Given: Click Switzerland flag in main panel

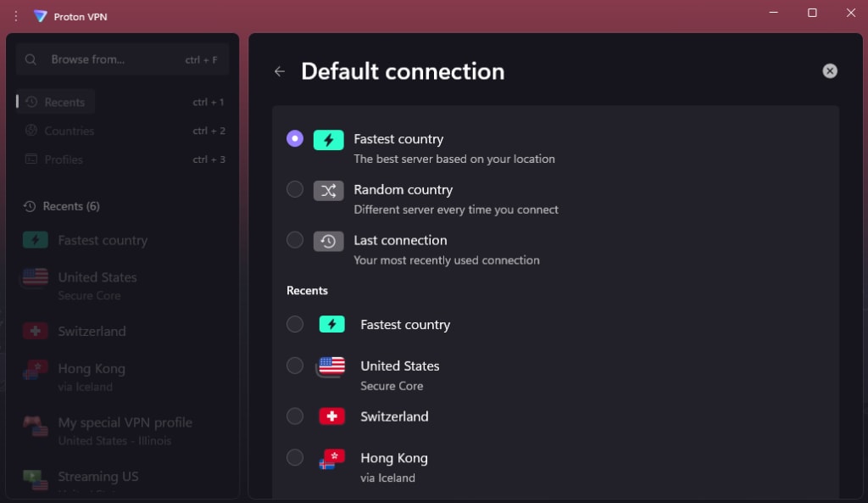Looking at the screenshot, I should [332, 416].
